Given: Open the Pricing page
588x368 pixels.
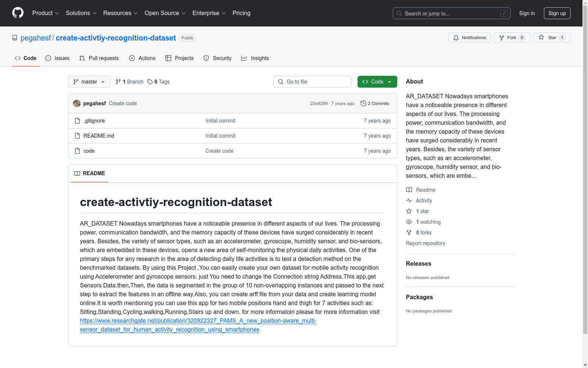Looking at the screenshot, I should 241,13.
